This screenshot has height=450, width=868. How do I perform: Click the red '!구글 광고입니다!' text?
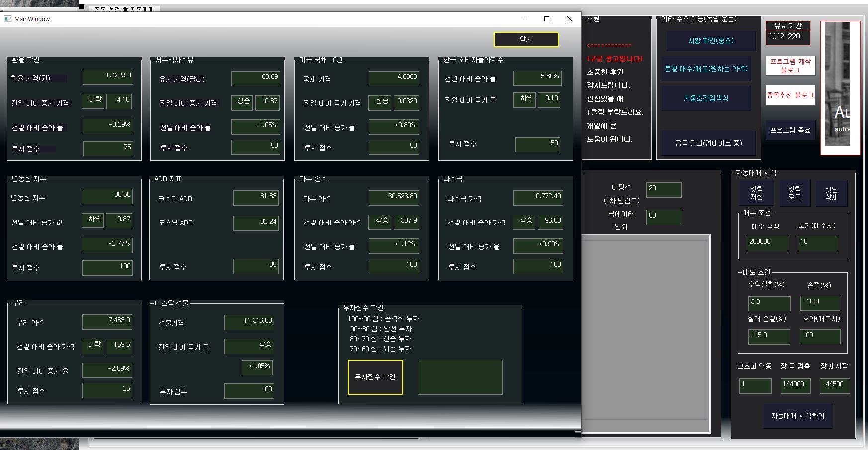pos(614,59)
